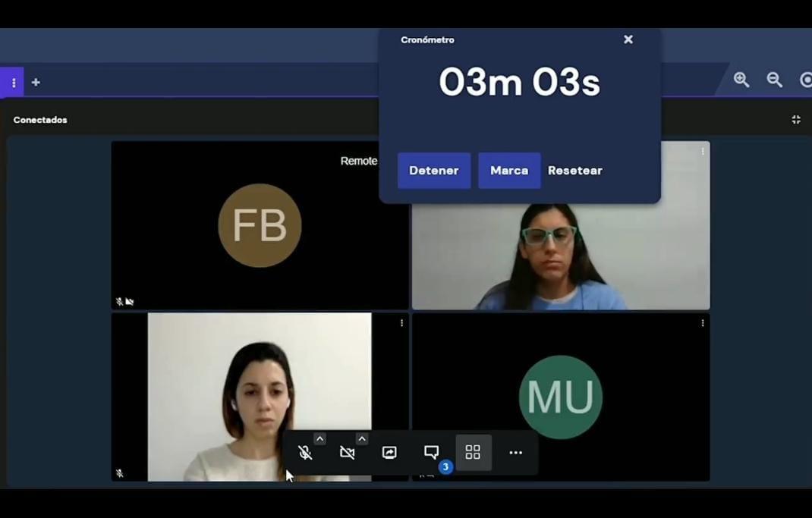Viewport: 812px width, 518px height.
Task: Add a new tab with plus icon
Action: click(x=36, y=82)
